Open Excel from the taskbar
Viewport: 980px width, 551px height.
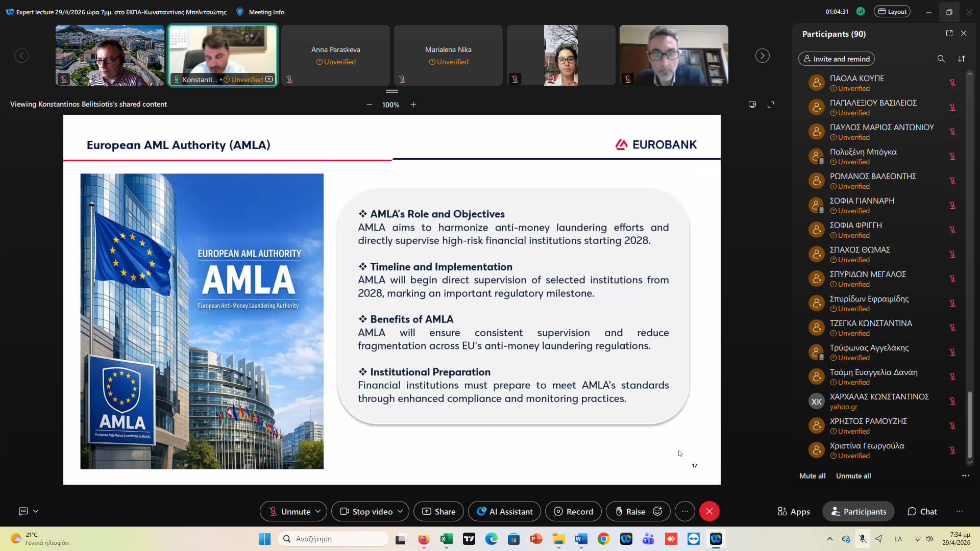click(447, 539)
